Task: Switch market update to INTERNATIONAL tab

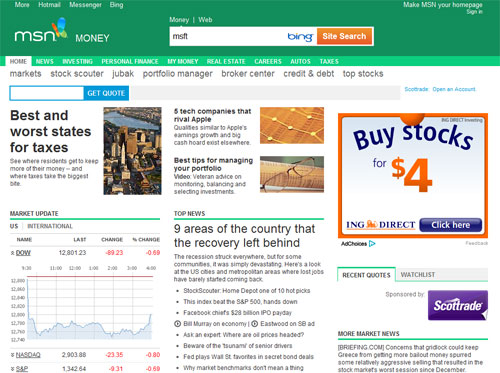Action: click(50, 226)
